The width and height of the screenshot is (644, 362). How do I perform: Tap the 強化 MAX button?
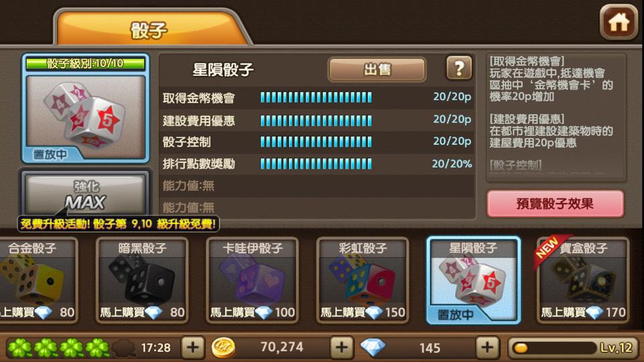click(85, 194)
